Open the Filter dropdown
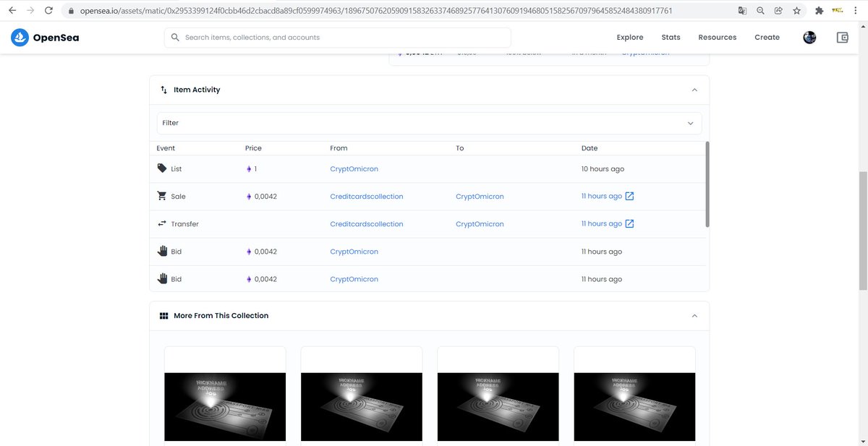The image size is (868, 446). pos(429,123)
